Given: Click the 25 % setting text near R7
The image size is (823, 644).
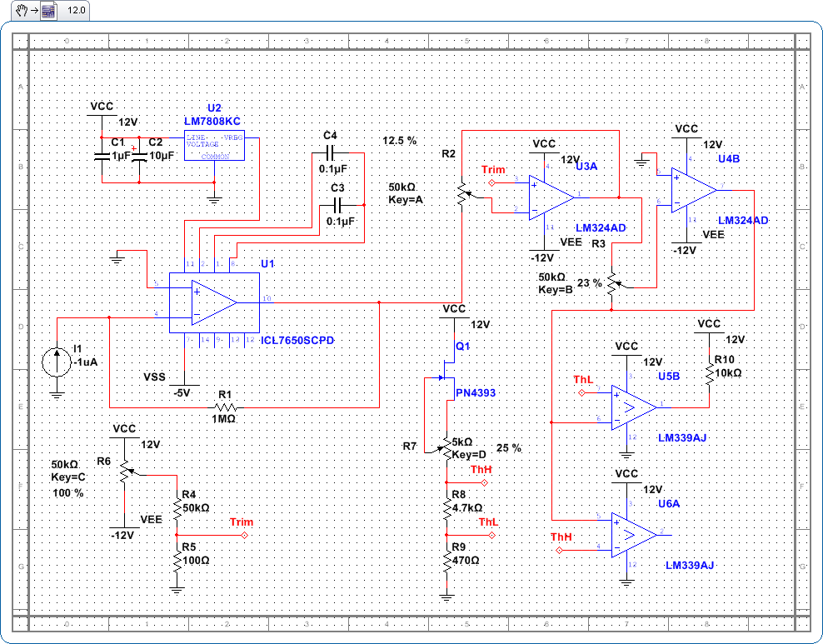Looking at the screenshot, I should 509,448.
